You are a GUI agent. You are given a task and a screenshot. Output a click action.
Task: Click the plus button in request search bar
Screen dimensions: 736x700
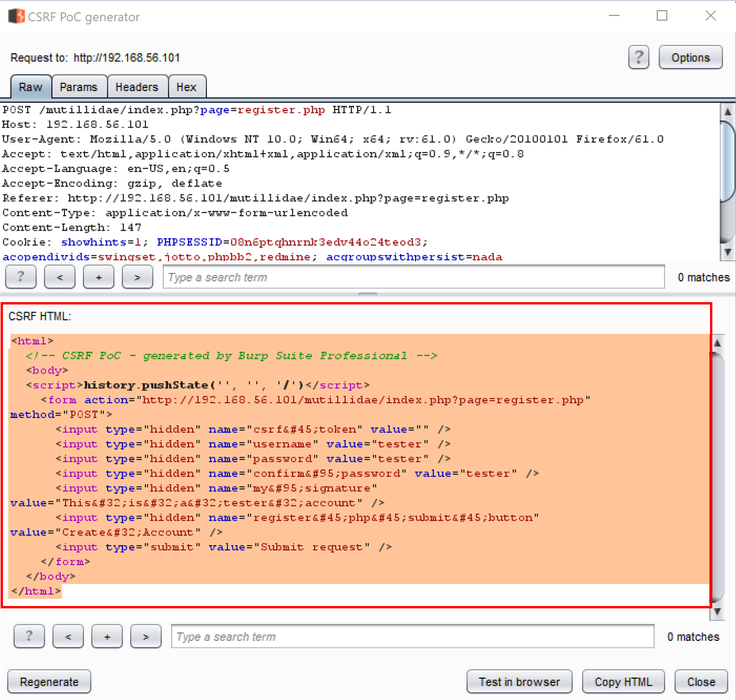coord(99,277)
